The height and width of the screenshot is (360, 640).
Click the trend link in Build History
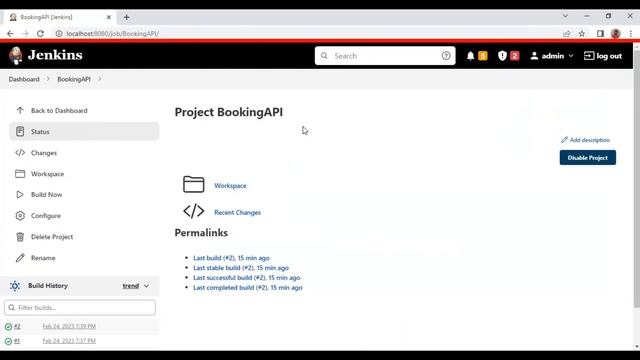tap(131, 286)
